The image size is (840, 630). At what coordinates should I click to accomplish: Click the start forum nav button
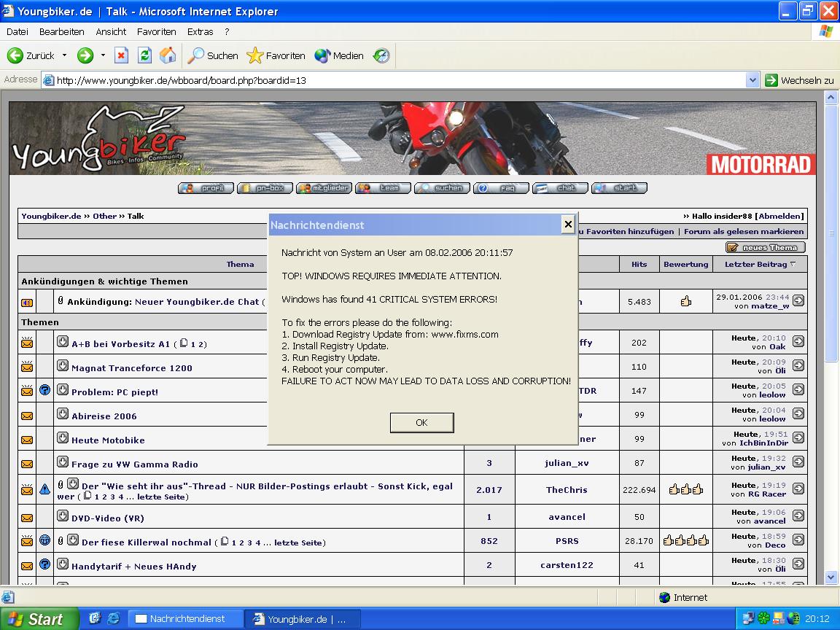tap(619, 188)
